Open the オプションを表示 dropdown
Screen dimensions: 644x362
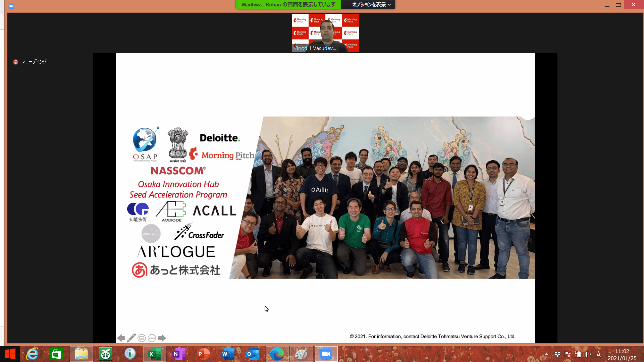(x=368, y=5)
